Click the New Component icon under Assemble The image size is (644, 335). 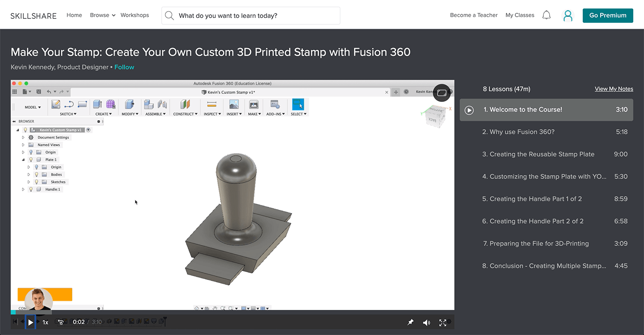pos(149,105)
